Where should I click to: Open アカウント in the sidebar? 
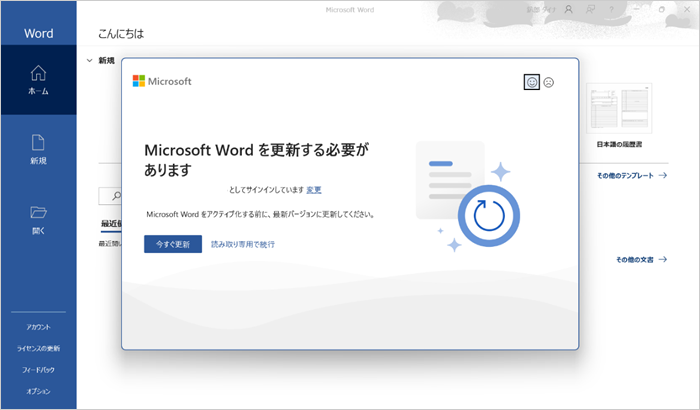point(38,327)
